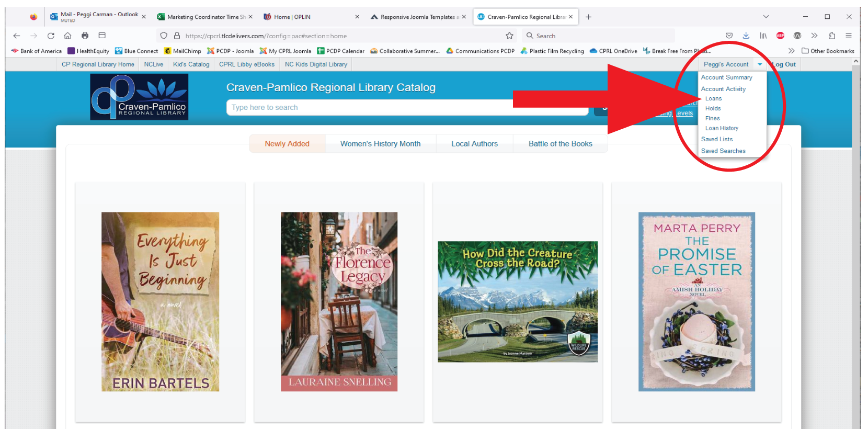The width and height of the screenshot is (868, 429).
Task: Bookmark this page with the star icon
Action: point(509,36)
